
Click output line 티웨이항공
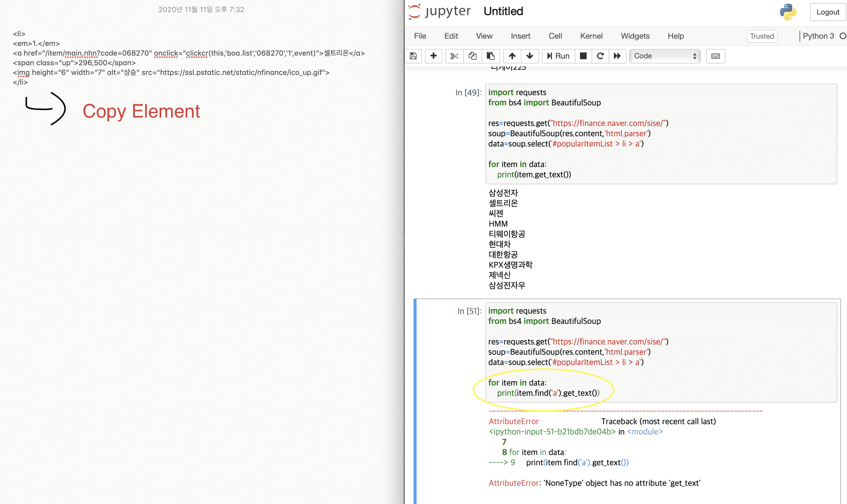[x=507, y=234]
